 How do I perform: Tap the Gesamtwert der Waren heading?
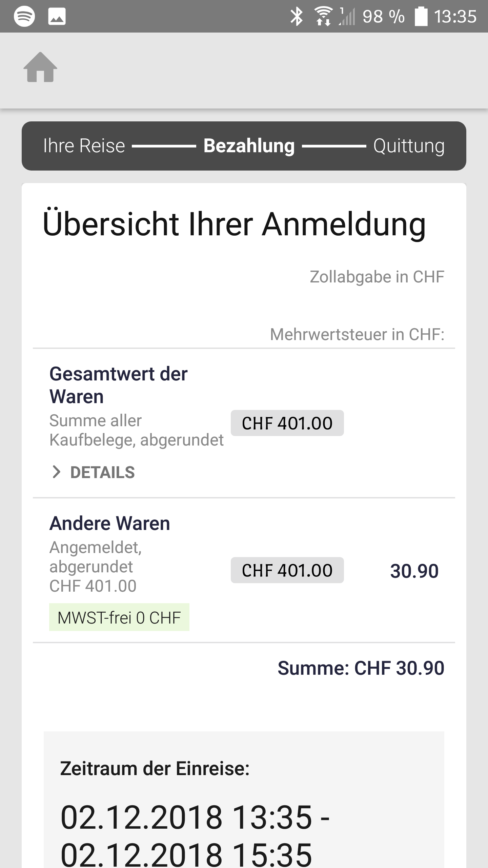pyautogui.click(x=118, y=385)
